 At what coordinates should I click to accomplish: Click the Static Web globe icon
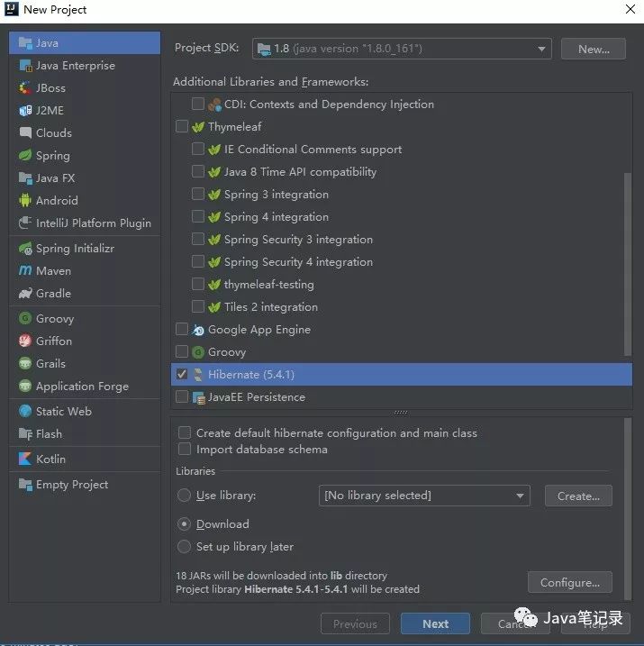tap(25, 411)
